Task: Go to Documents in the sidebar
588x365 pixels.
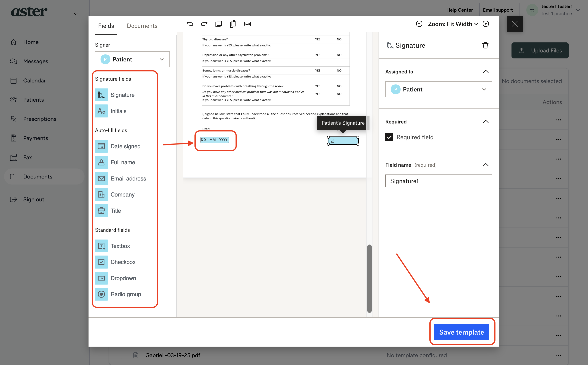Action: [x=44, y=177]
